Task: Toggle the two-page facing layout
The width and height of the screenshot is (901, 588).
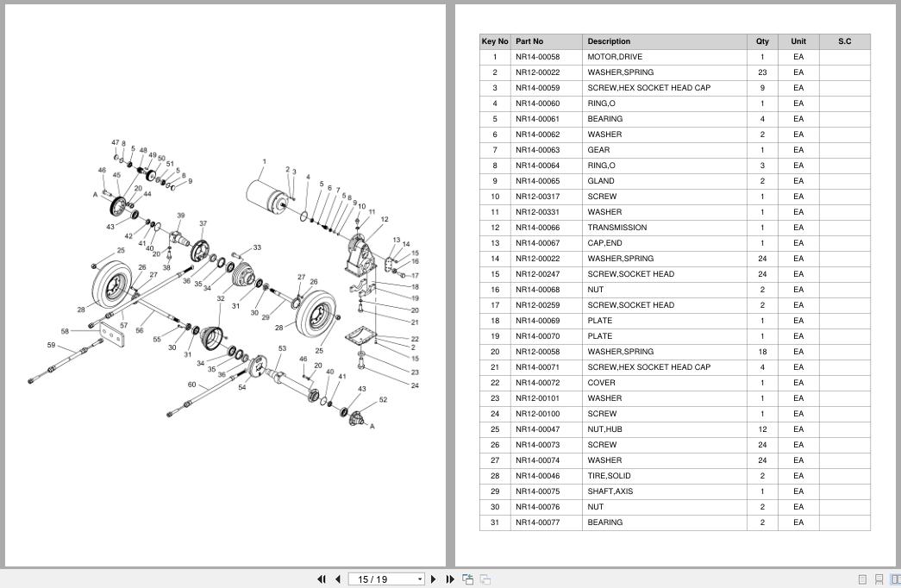Action: [x=895, y=579]
